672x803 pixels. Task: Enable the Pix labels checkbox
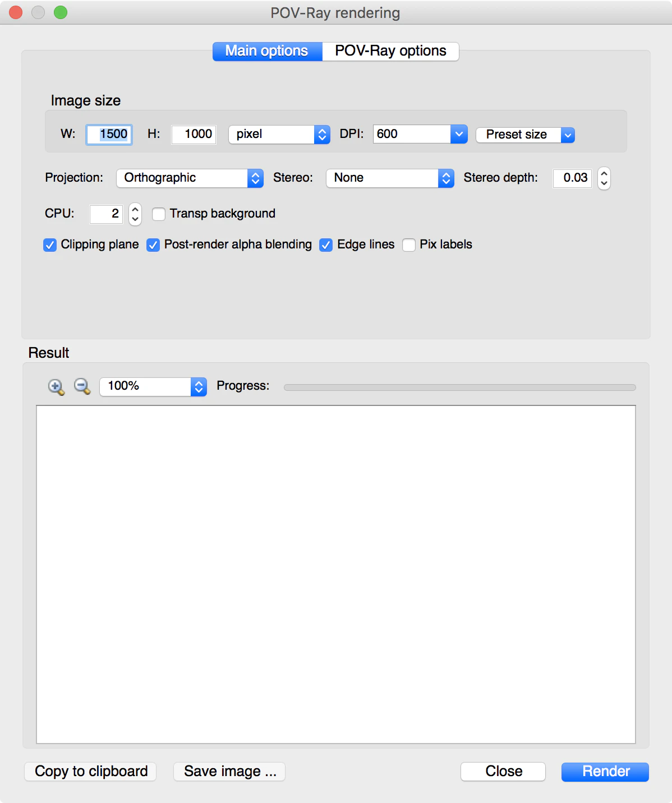tap(409, 245)
